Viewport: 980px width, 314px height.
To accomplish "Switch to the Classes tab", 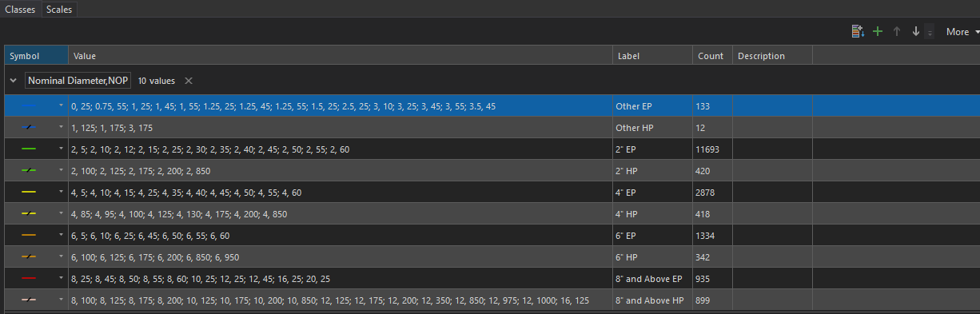I will (20, 9).
